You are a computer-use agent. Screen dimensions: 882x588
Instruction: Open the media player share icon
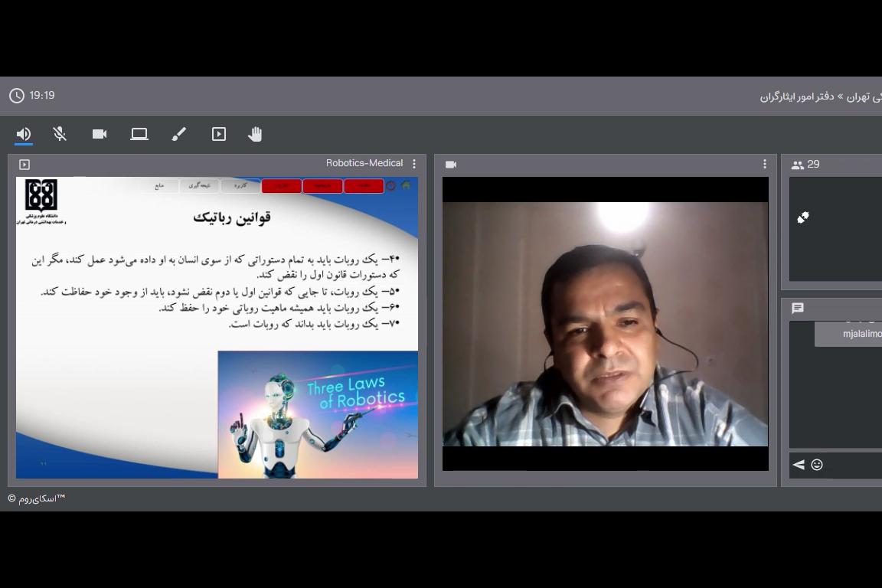click(219, 134)
